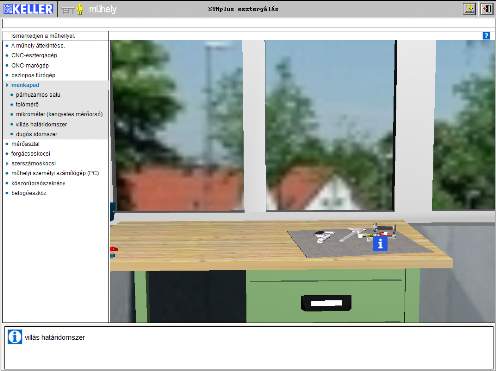496x371 pixels.
Task: Click the green workbench drawer handle
Action: click(326, 303)
